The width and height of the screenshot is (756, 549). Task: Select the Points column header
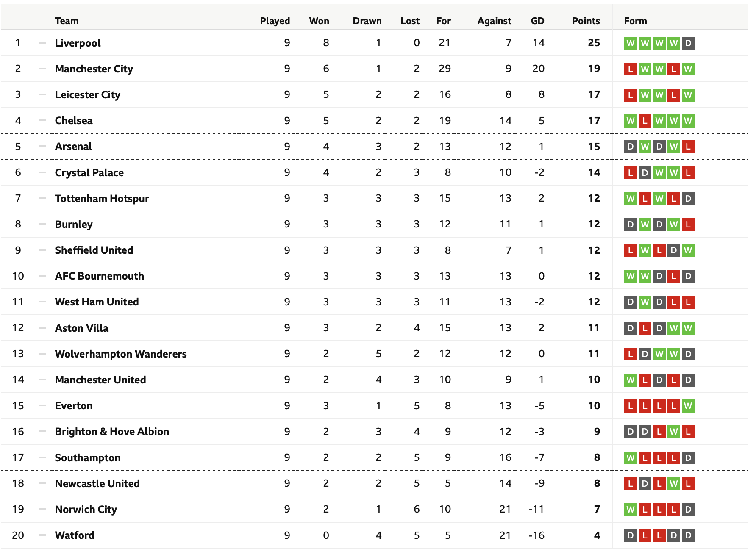tap(586, 21)
